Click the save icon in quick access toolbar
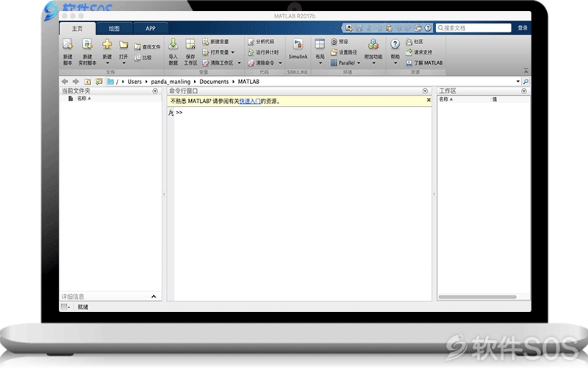The height and width of the screenshot is (368, 588). coord(359,28)
